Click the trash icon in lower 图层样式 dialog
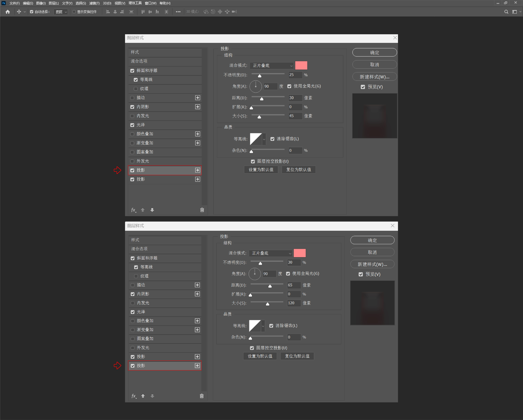Screen dimensions: 523x420 click(x=202, y=396)
